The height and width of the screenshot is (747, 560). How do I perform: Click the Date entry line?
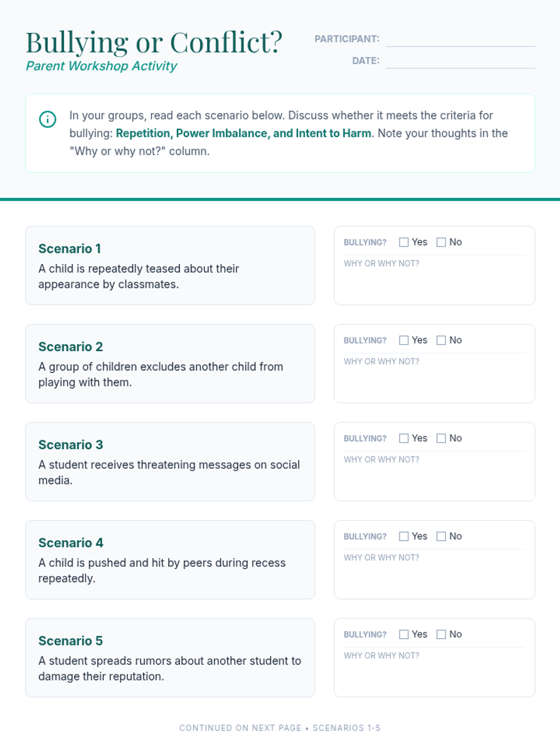(461, 61)
